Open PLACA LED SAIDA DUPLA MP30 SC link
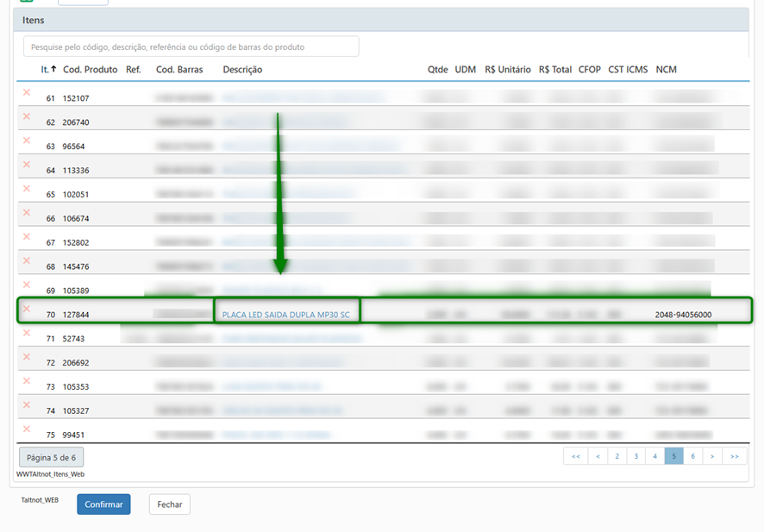764x532 pixels. coord(286,315)
